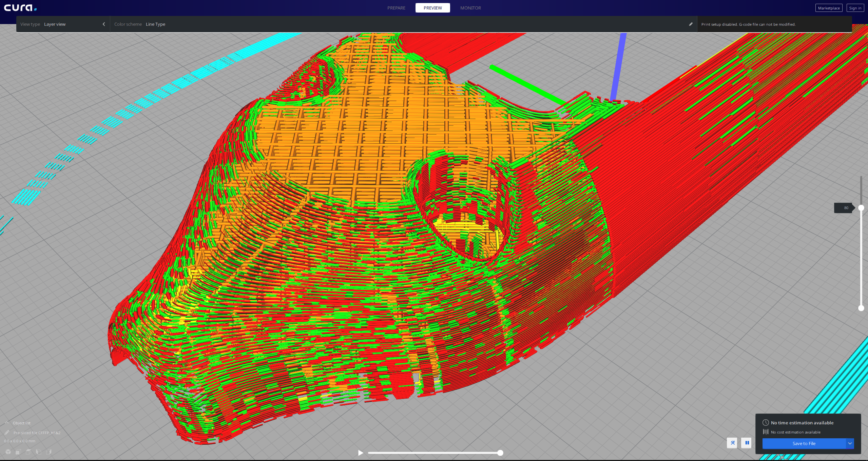Collapse the Object list chevron
This screenshot has height=461, width=868.
(7, 423)
